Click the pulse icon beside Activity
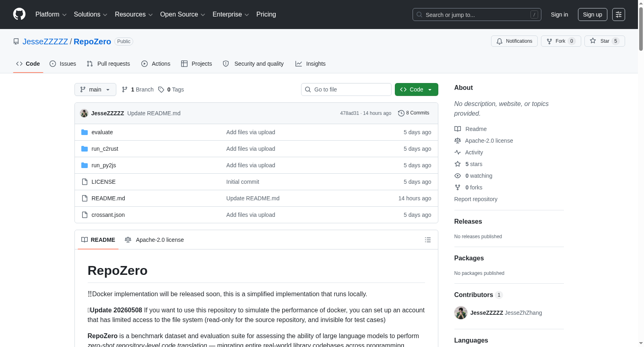Image resolution: width=644 pixels, height=347 pixels. pos(458,152)
